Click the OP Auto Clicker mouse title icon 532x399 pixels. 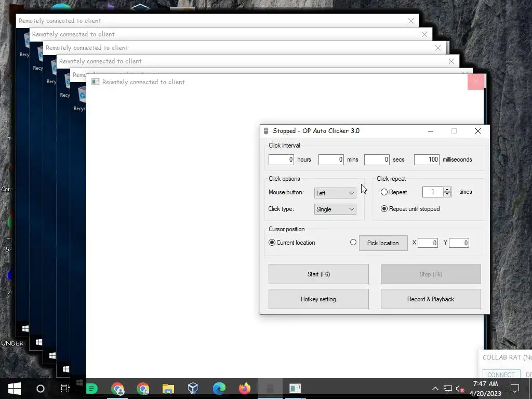[x=266, y=131]
